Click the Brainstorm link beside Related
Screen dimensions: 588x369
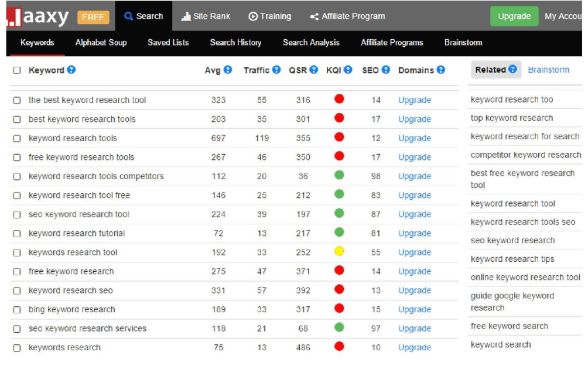[x=548, y=70]
